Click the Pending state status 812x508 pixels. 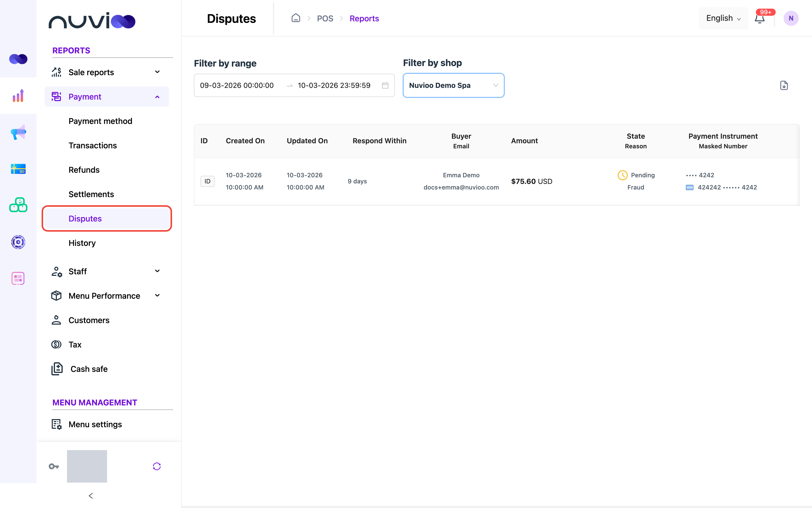pyautogui.click(x=636, y=175)
